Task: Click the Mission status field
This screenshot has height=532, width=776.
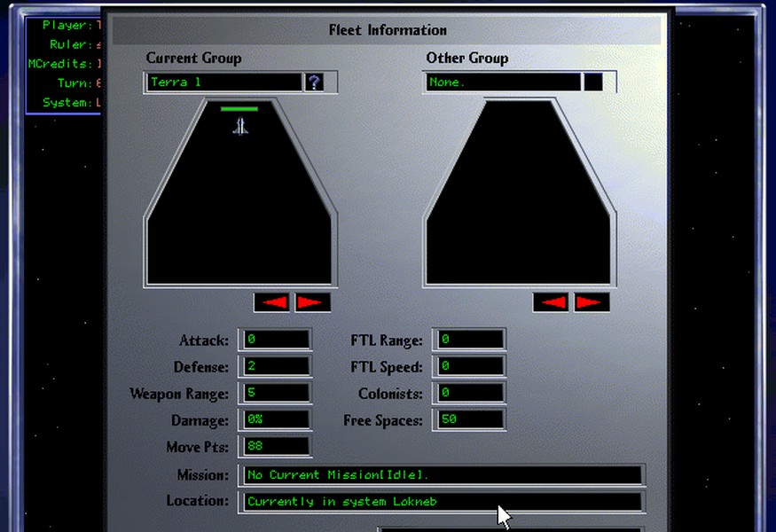Action: click(442, 475)
